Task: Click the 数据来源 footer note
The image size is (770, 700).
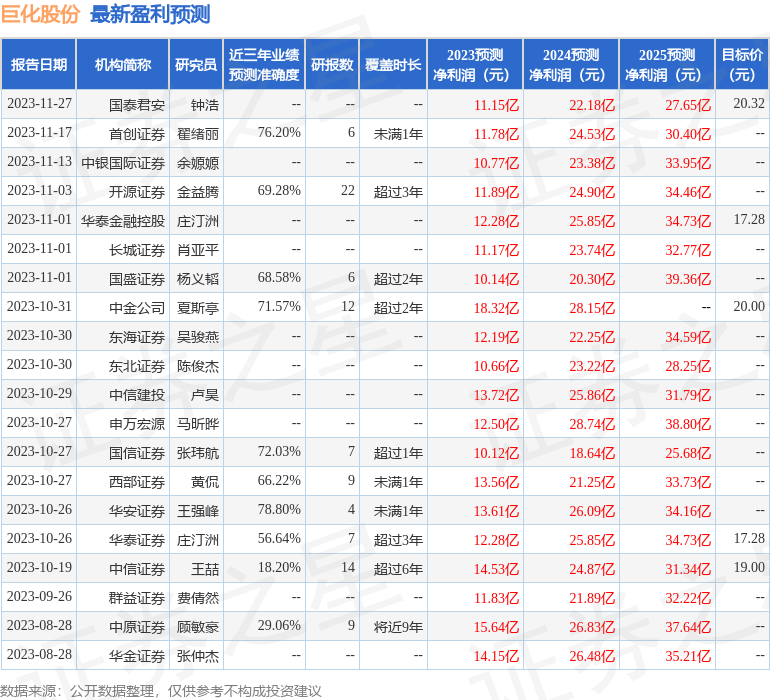Action: [161, 691]
